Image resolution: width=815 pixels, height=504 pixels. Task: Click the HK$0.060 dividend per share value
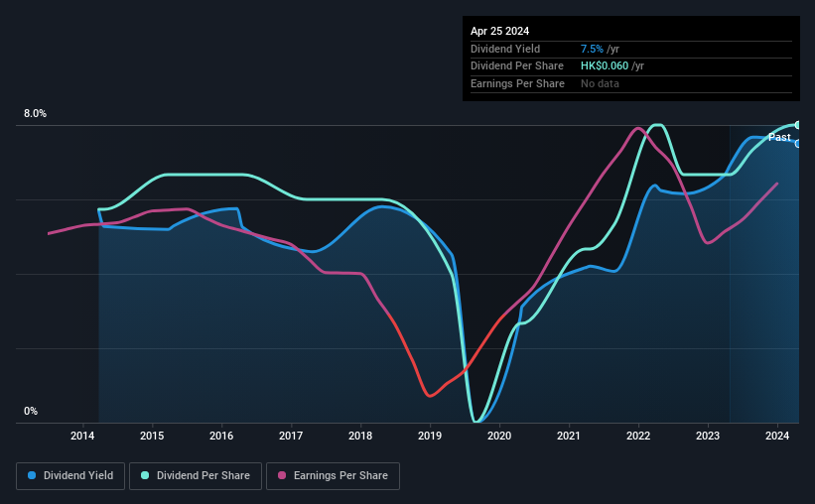(x=604, y=66)
